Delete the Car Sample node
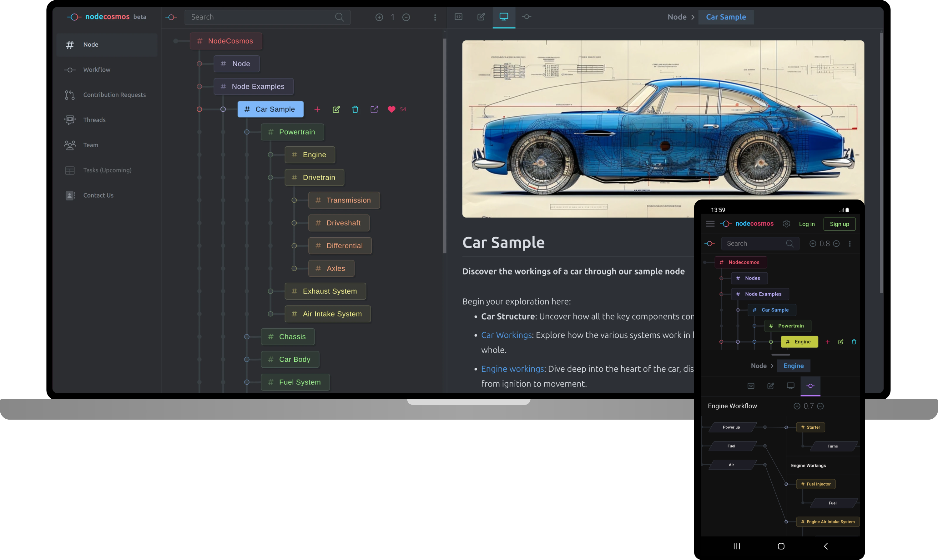The image size is (938, 560). coord(355,109)
